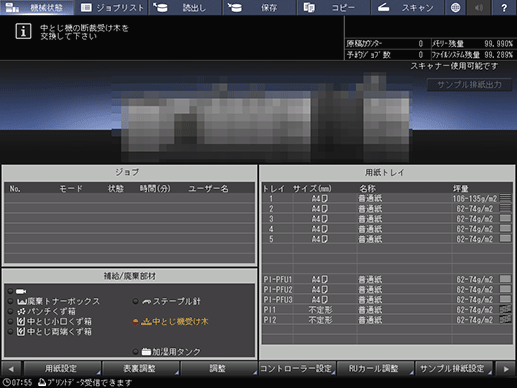Click the speaker sound icon
This screenshot has height=388, width=517.
479,7
